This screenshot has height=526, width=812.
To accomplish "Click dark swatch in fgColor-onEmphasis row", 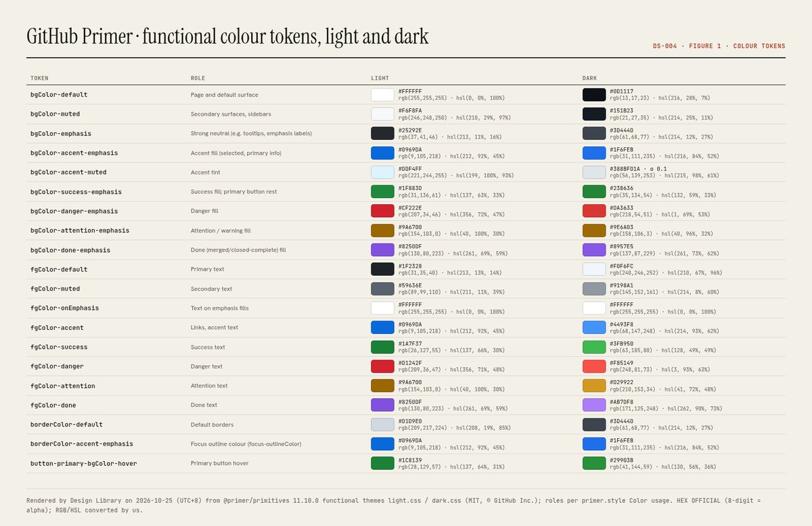I will [x=594, y=308].
